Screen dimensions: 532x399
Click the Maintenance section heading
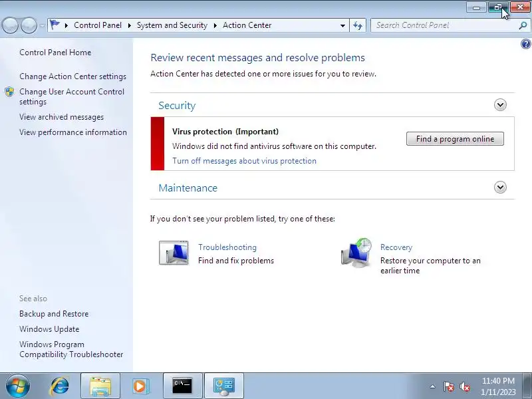point(188,188)
